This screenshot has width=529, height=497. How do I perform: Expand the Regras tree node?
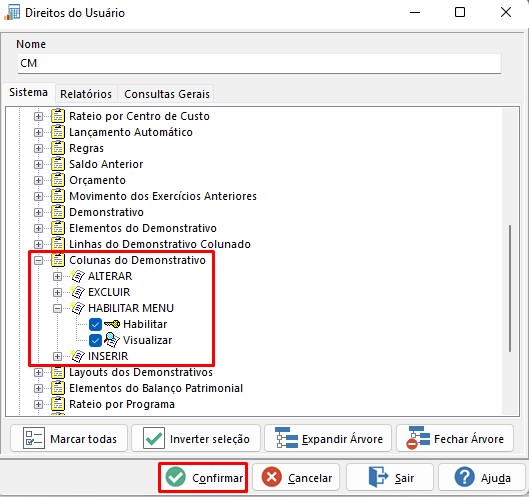(38, 148)
